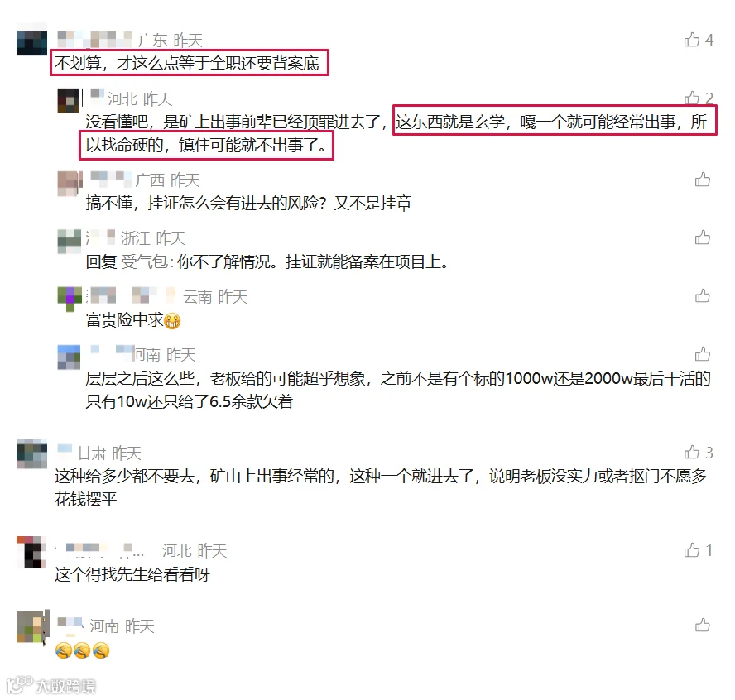The width and height of the screenshot is (735, 700).
Task: Like the Henan reply about 1000w标
Action: tap(703, 354)
